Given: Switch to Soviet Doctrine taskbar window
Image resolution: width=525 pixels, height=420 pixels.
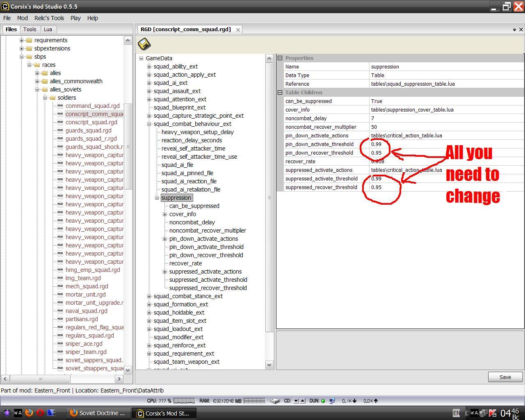Looking at the screenshot, I should click(98, 413).
